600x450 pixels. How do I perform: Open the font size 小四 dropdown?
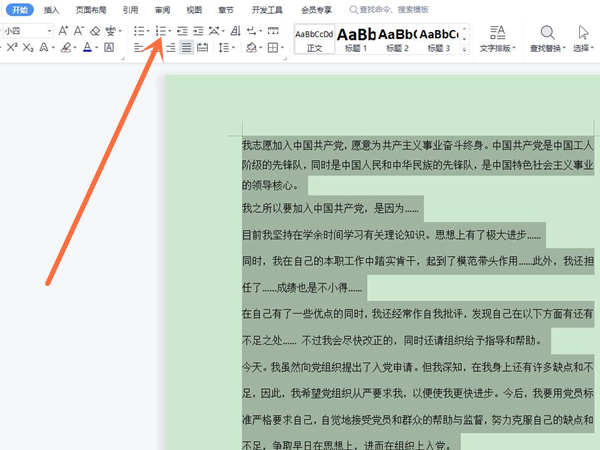48,31
